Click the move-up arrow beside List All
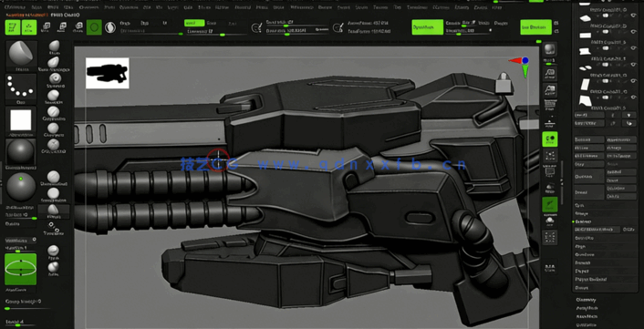Image resolution: width=644 pixels, height=329 pixels. click(x=613, y=115)
